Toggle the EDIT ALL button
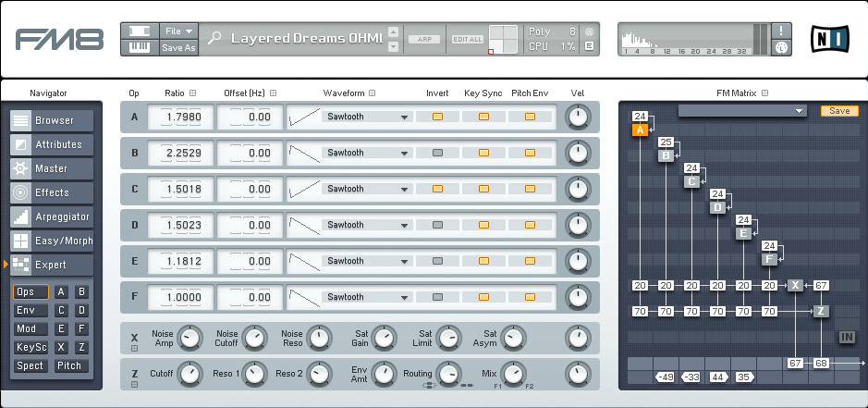 [x=468, y=40]
